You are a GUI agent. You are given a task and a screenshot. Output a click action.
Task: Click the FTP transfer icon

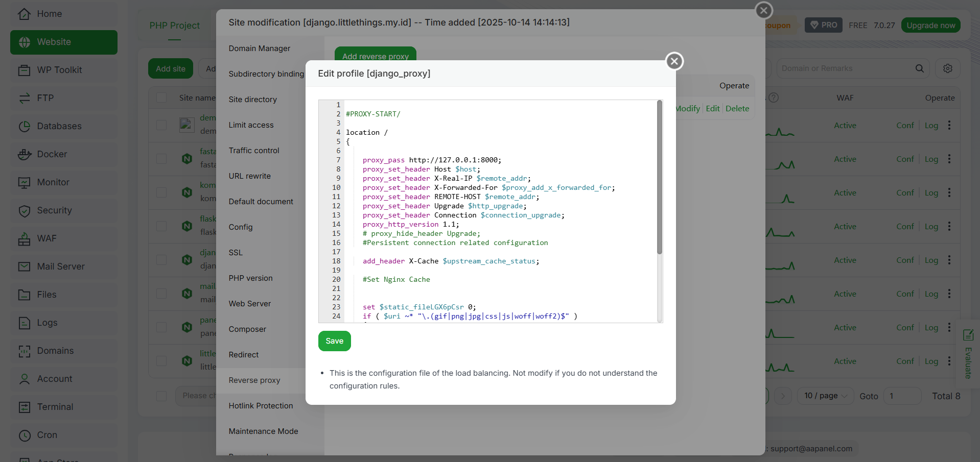pyautogui.click(x=24, y=98)
